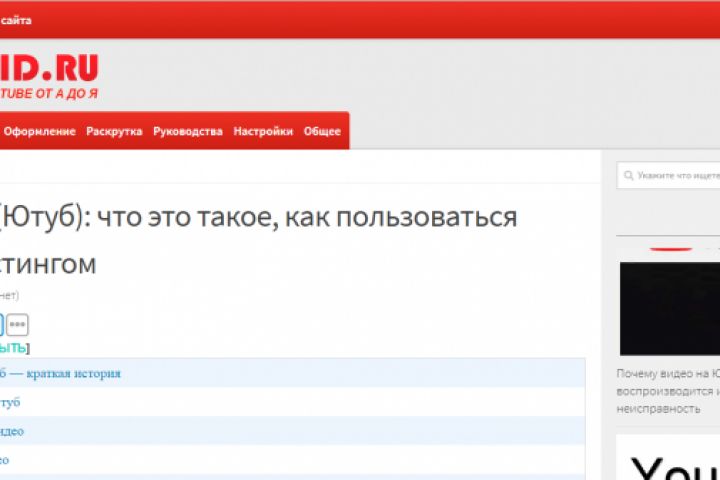Open the dark video thumbnail in sidebar
The image size is (720, 480).
click(x=670, y=309)
